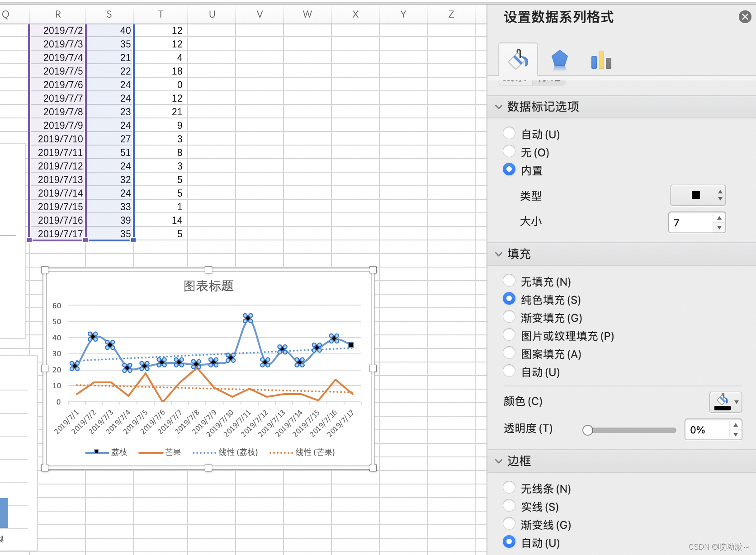Image resolution: width=756 pixels, height=555 pixels.
Task: Select cell containing date 2019/7/6
Action: coord(58,85)
